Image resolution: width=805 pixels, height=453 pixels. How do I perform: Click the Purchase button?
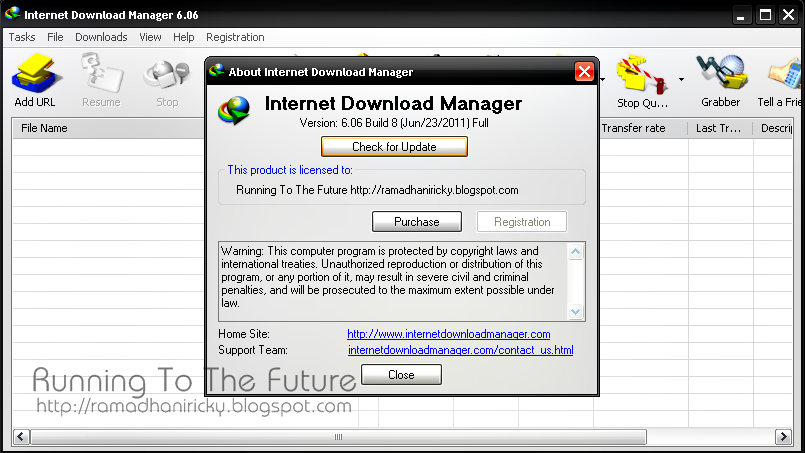[x=417, y=222]
